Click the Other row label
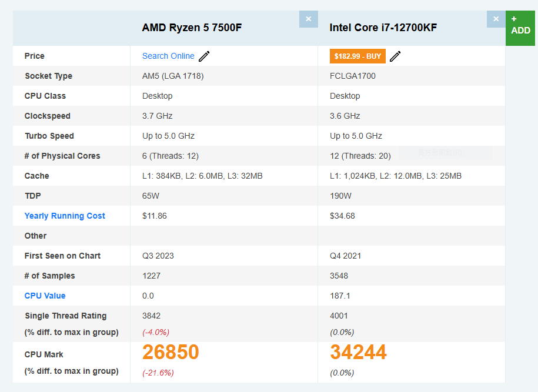This screenshot has width=538, height=392. point(35,236)
